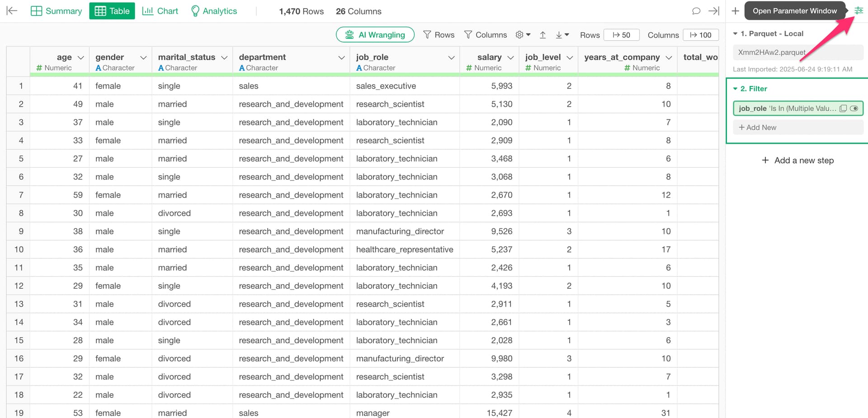This screenshot has width=868, height=418.
Task: Click the Character type icon under marital_status
Action: tap(161, 68)
